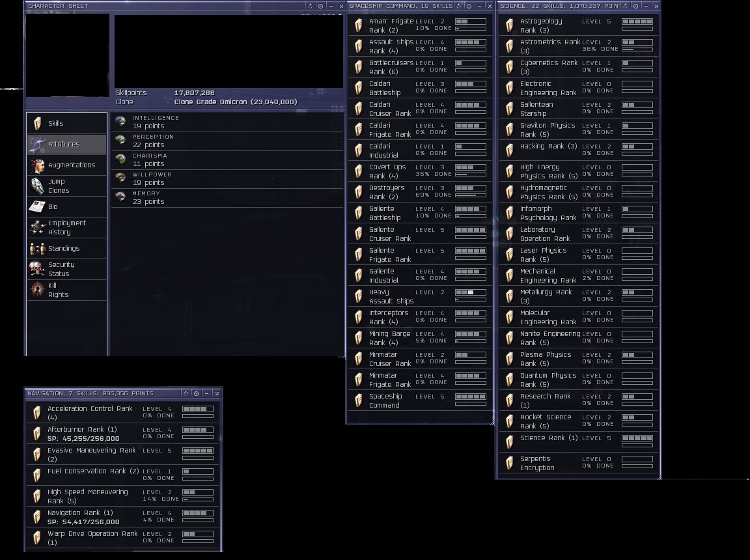750x560 pixels.
Task: Open Navigation window options circle icon
Action: point(196,393)
